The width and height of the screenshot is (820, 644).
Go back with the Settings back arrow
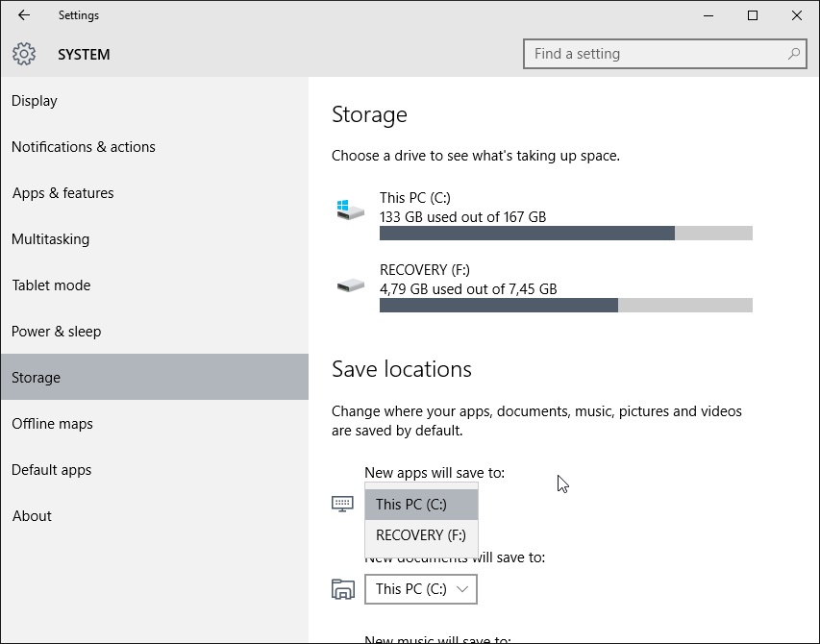coord(24,15)
